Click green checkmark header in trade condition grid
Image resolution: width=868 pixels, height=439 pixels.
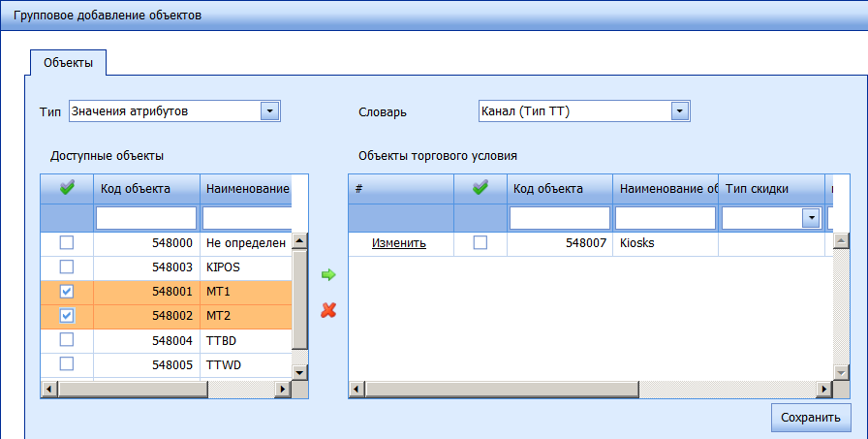click(x=480, y=189)
